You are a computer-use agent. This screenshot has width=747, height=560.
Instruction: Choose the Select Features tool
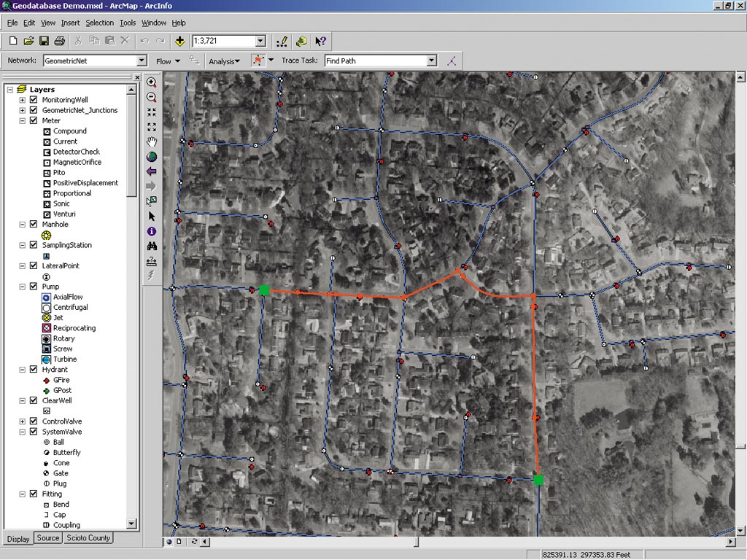coord(152,201)
